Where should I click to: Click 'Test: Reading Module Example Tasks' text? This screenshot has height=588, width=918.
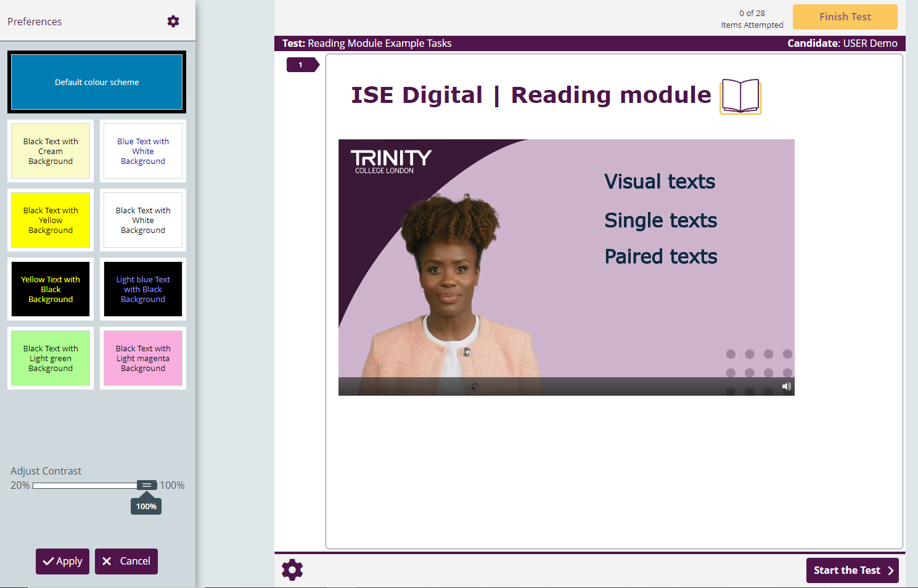pos(367,43)
